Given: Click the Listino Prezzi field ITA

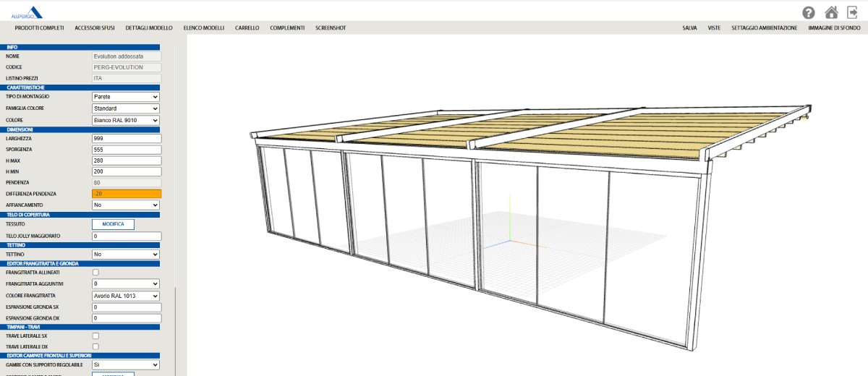Looking at the screenshot, I should click(127, 78).
